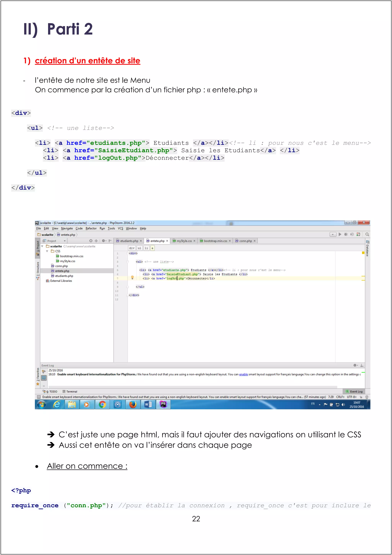The height and width of the screenshot is (555, 392).
Task: Click the volume speaker icon in system tray
Action: click(343, 405)
